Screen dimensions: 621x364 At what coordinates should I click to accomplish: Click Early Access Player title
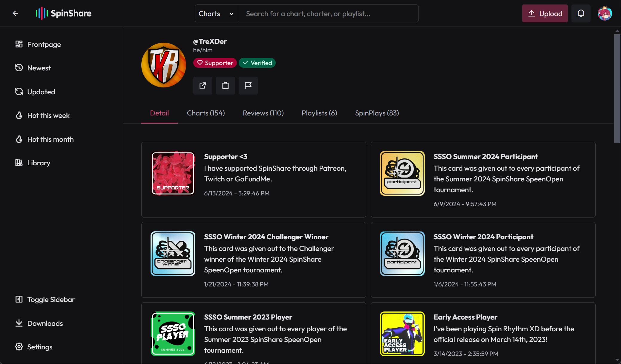465,317
